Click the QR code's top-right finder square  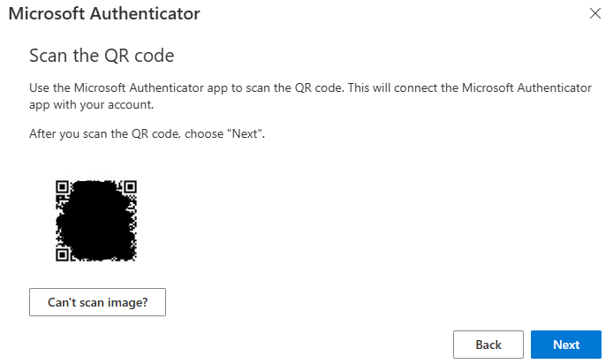click(x=130, y=187)
